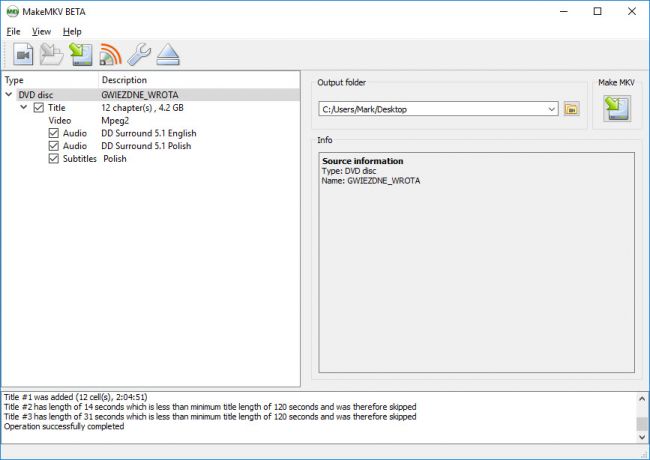This screenshot has width=650, height=460.
Task: Toggle the English DD Surround audio checkbox
Action: click(x=54, y=133)
